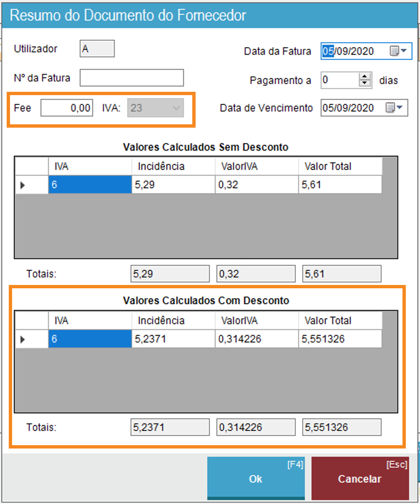Open the Data da Fatura calendar picker
Screen dimensions: 420x504
[398, 51]
